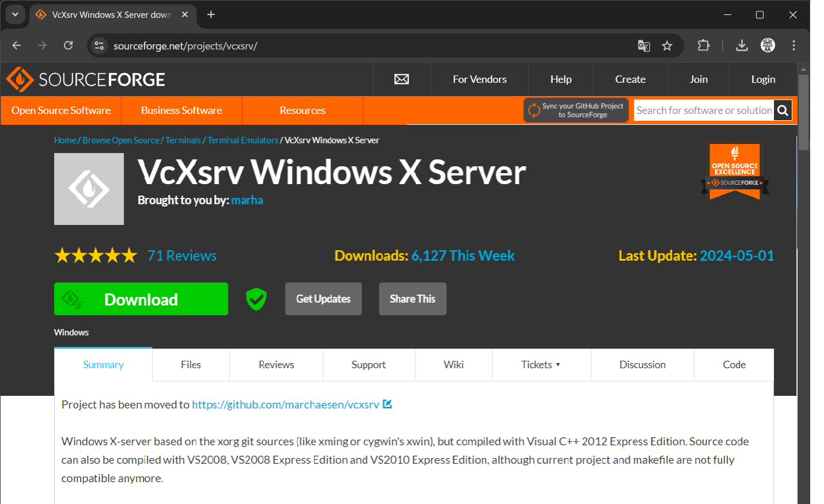This screenshot has width=824, height=504.
Task: Switch to the Files tab
Action: [191, 365]
